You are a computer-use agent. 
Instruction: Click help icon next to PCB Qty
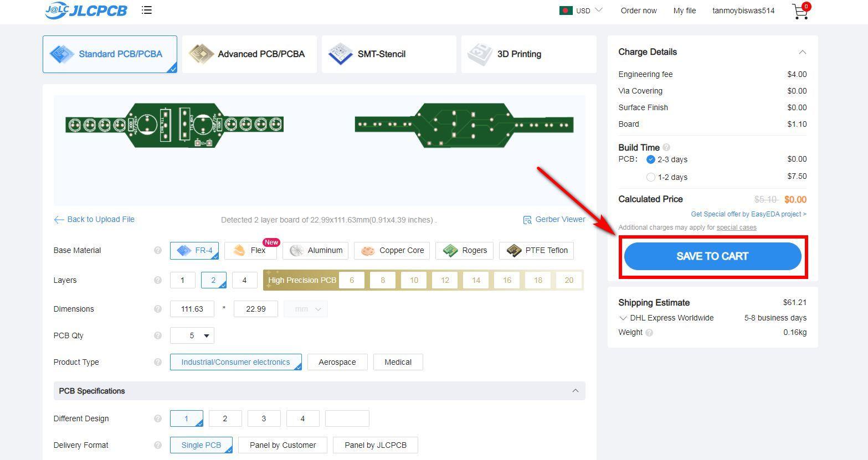157,335
